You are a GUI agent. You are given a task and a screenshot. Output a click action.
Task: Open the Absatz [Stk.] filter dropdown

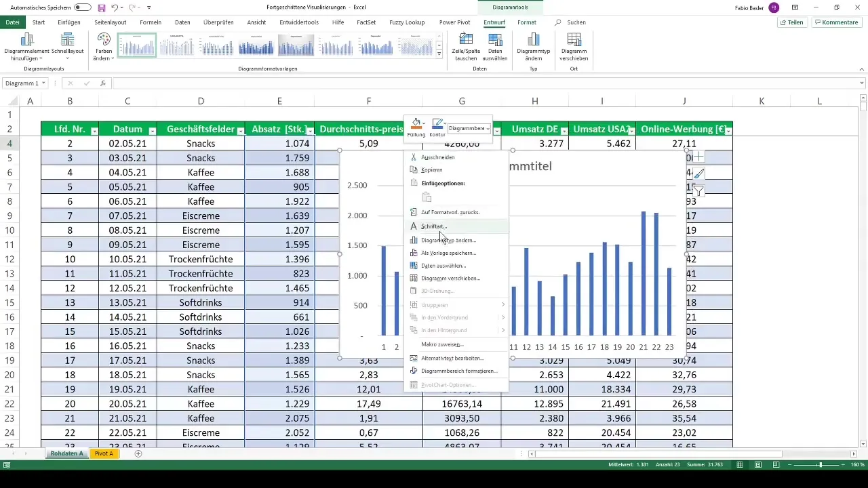(x=310, y=131)
